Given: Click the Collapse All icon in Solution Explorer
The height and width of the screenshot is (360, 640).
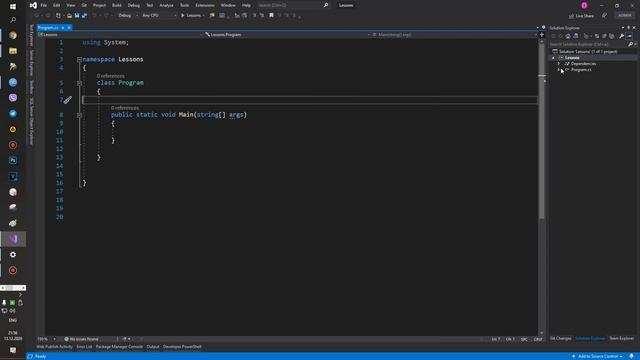Looking at the screenshot, I should tap(604, 36).
